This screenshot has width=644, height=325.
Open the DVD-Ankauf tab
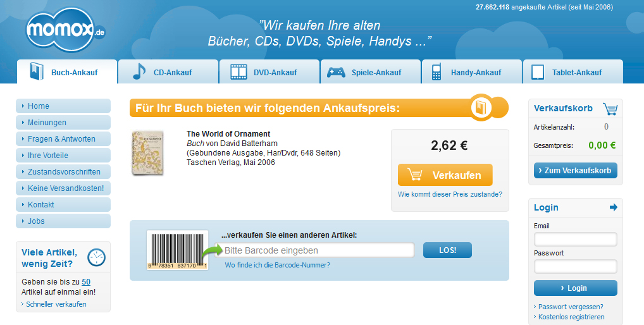(x=269, y=72)
